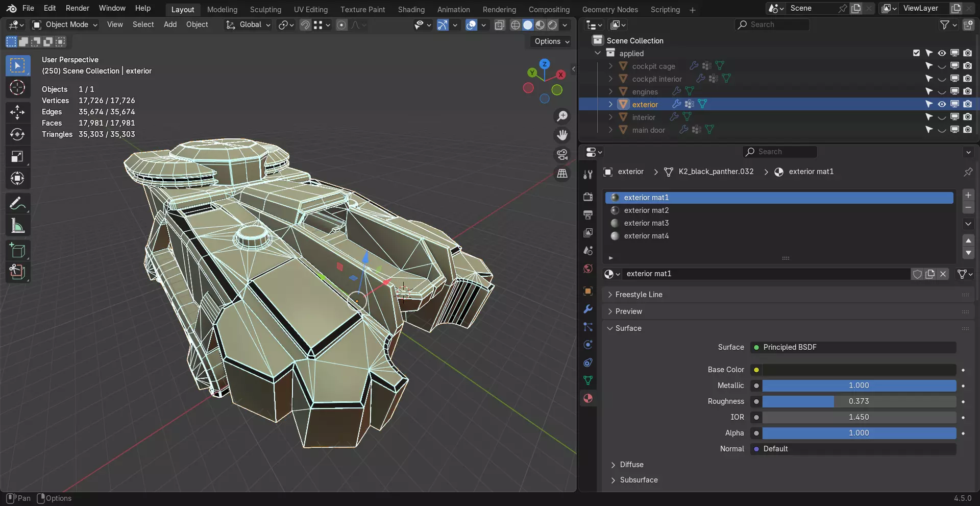Hide the exterior object via eye icon

click(x=942, y=104)
